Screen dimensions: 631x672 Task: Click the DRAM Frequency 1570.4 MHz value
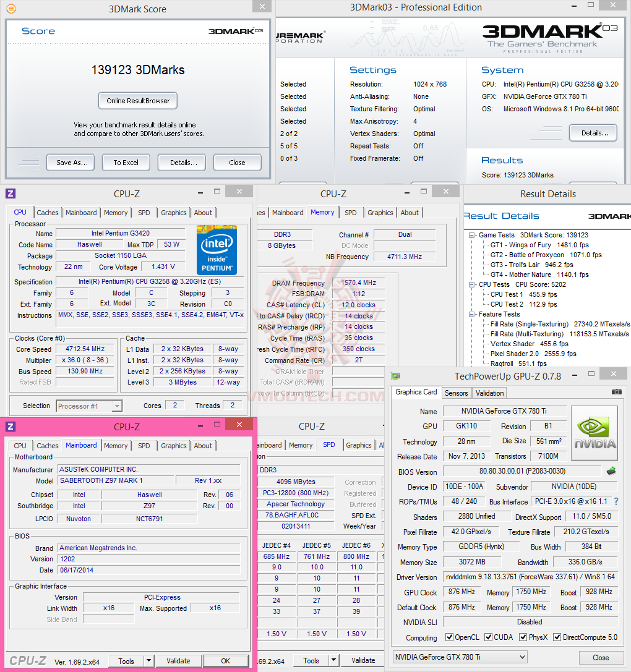click(359, 283)
